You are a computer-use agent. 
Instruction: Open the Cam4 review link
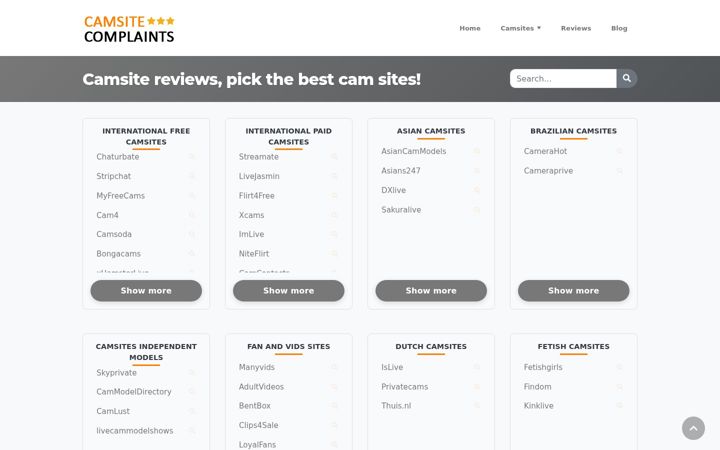pyautogui.click(x=107, y=215)
